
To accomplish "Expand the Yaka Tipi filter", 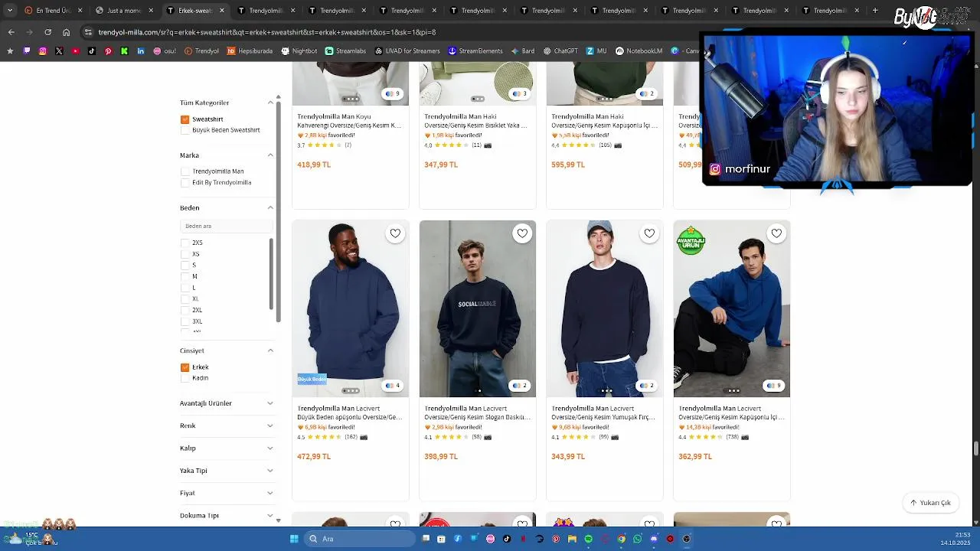I will click(x=270, y=471).
